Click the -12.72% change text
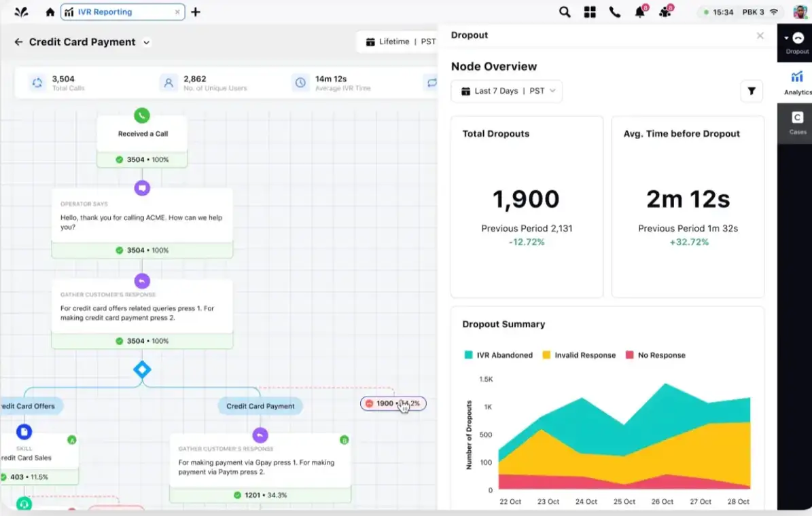The width and height of the screenshot is (812, 516). [x=527, y=242]
